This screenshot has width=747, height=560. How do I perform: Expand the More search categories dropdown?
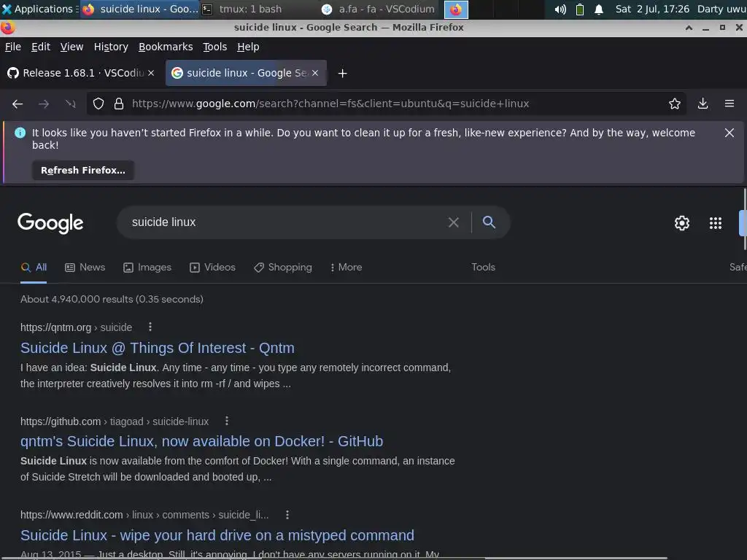click(346, 268)
